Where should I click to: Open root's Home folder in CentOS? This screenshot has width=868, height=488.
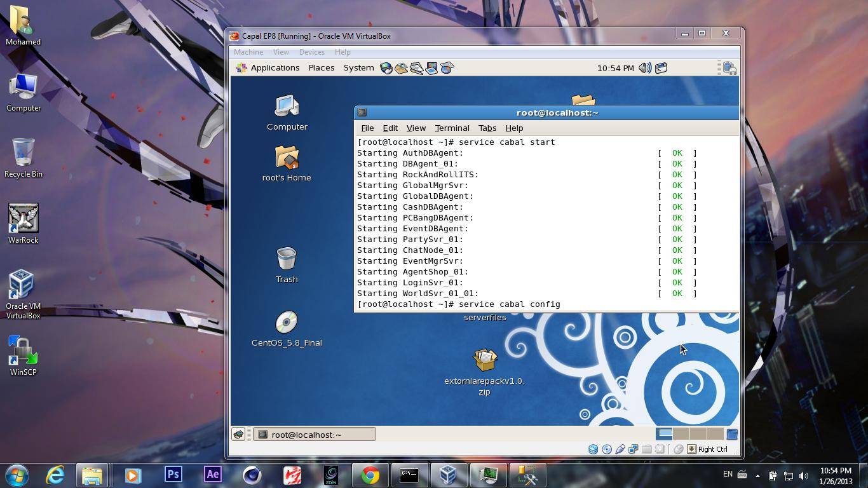(x=287, y=164)
